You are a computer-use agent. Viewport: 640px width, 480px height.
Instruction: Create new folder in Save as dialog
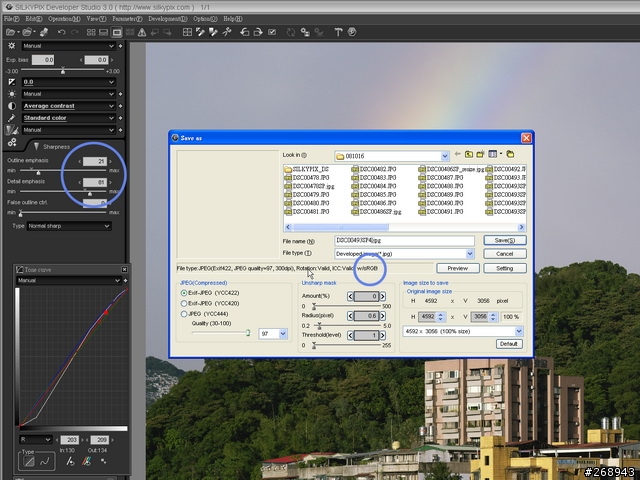pyautogui.click(x=480, y=154)
